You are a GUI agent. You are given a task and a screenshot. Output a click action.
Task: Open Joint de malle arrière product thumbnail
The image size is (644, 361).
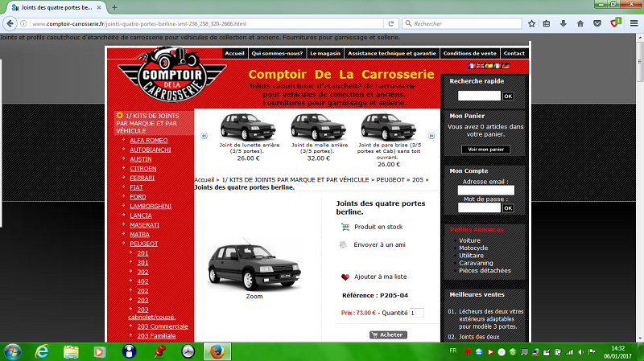pos(318,127)
